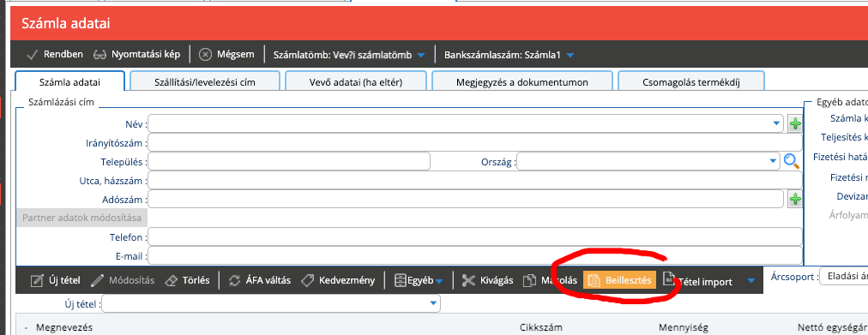Open the Bankszámlaszám Számla1 dropdown
868x335 pixels.
click(x=570, y=55)
